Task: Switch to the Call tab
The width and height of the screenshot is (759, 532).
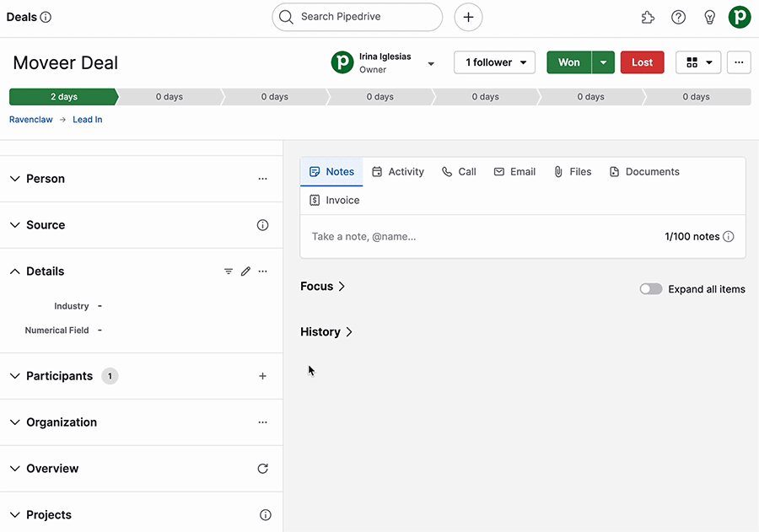Action: coord(459,172)
